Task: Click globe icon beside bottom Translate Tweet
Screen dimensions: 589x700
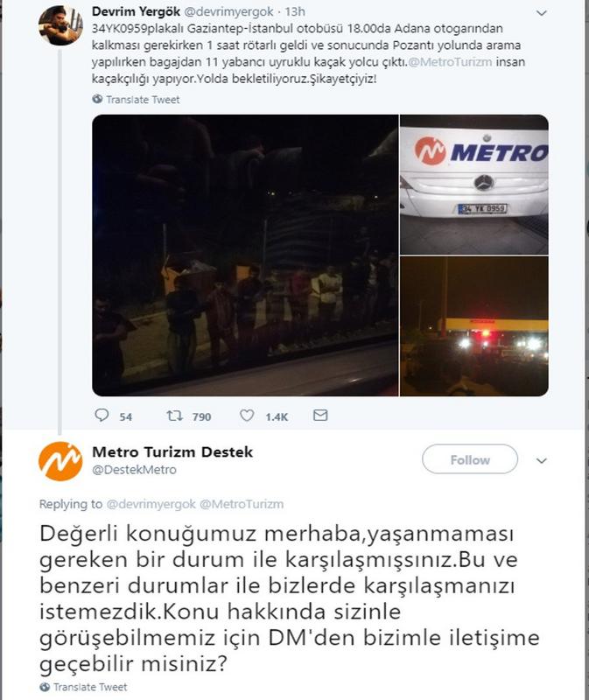Action: pos(45,687)
